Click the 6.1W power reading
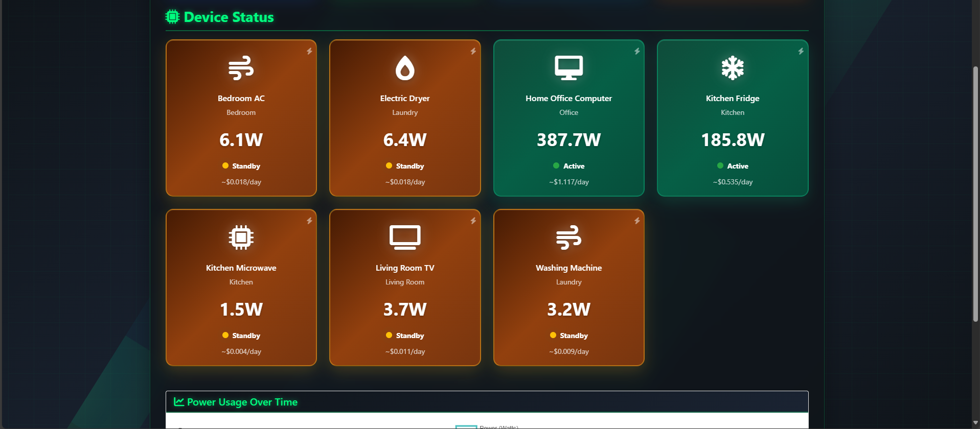980x429 pixels. coord(241,139)
